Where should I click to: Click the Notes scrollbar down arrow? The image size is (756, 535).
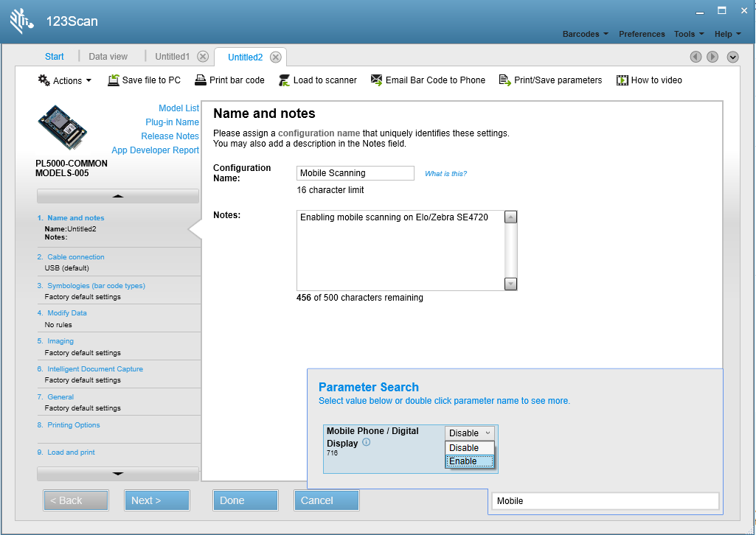pos(510,284)
